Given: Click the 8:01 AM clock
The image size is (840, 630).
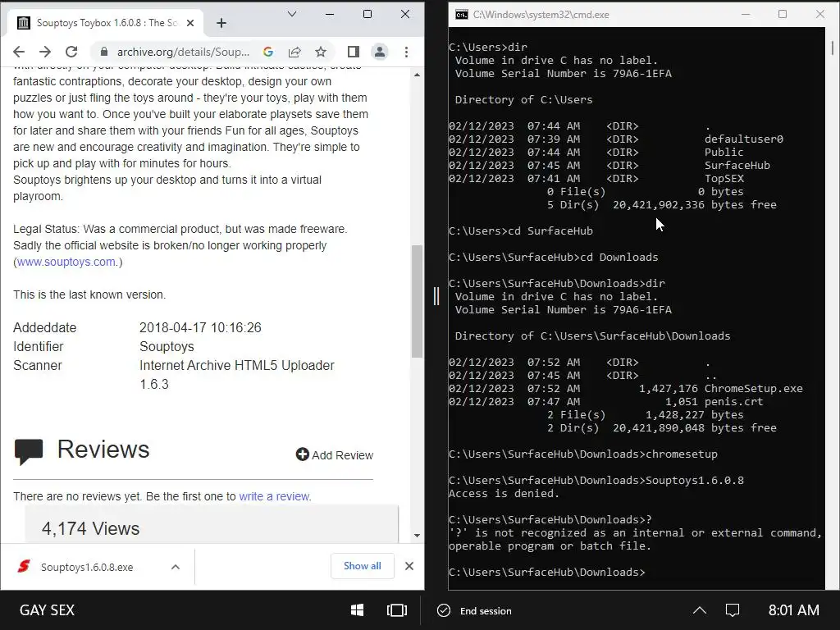Looking at the screenshot, I should click(793, 610).
